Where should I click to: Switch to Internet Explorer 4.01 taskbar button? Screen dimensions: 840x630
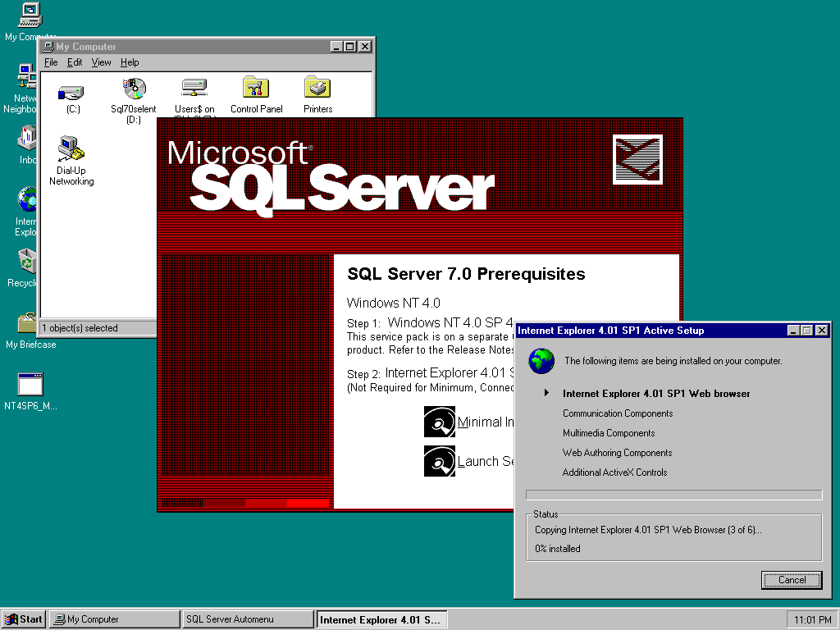click(381, 619)
